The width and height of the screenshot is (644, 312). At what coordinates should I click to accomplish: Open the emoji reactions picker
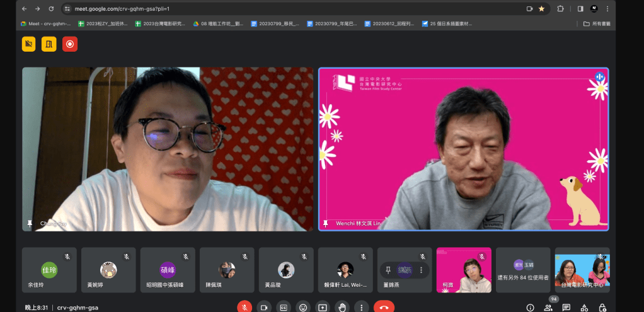pos(303,307)
